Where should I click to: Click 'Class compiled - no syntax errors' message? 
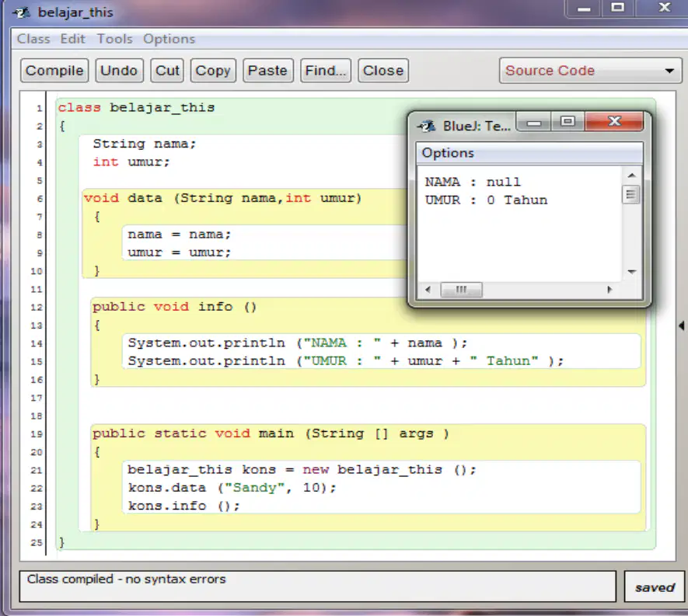[x=127, y=579]
